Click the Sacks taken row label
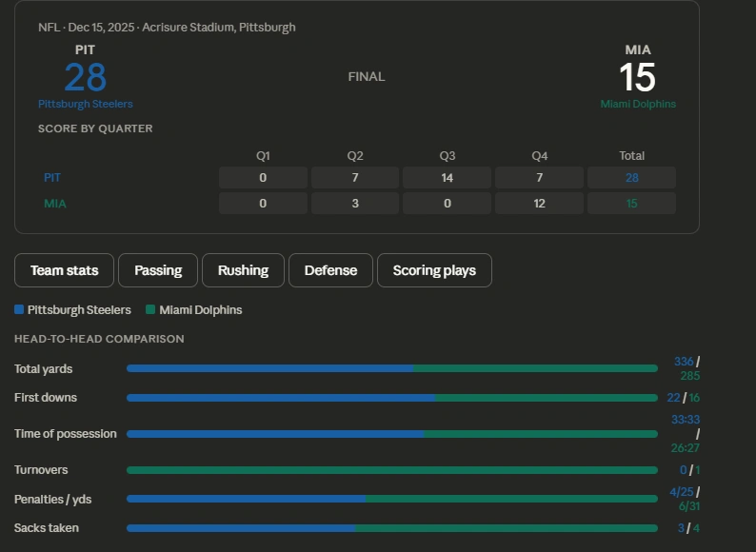 47,528
